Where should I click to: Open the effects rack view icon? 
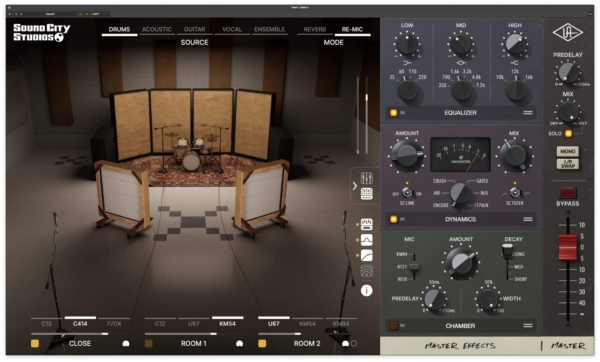click(x=367, y=194)
